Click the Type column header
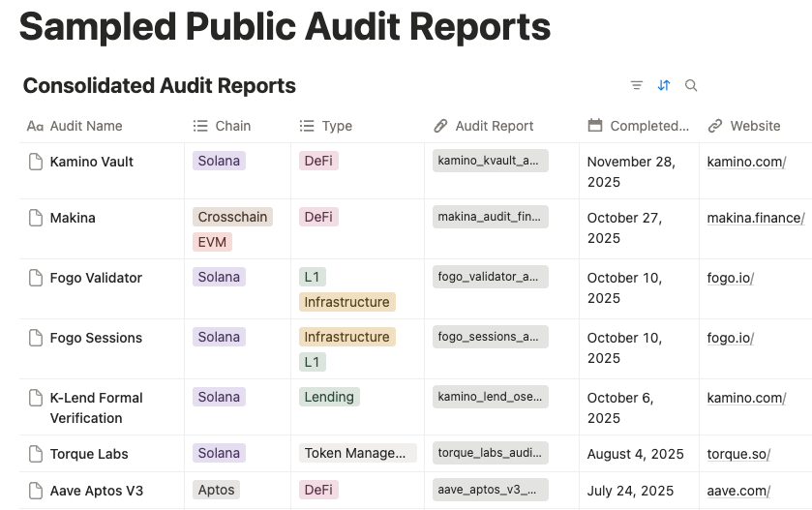Viewport: 812px width, 510px height. [326, 126]
